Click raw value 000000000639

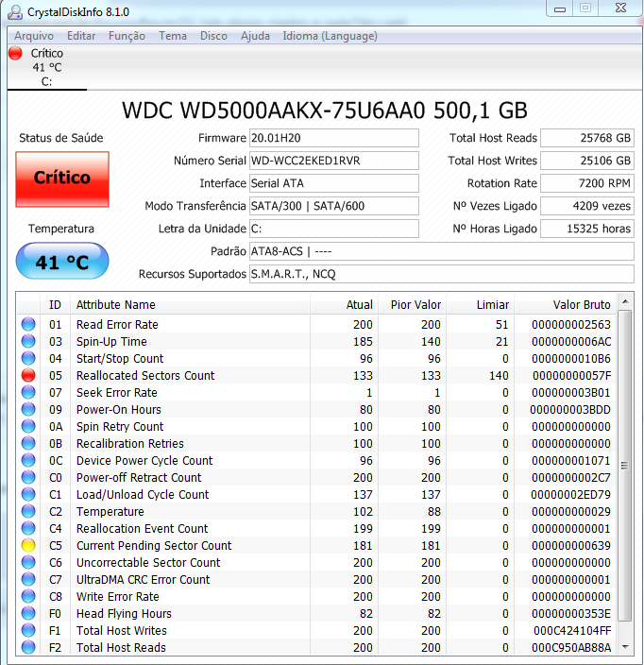[571, 545]
